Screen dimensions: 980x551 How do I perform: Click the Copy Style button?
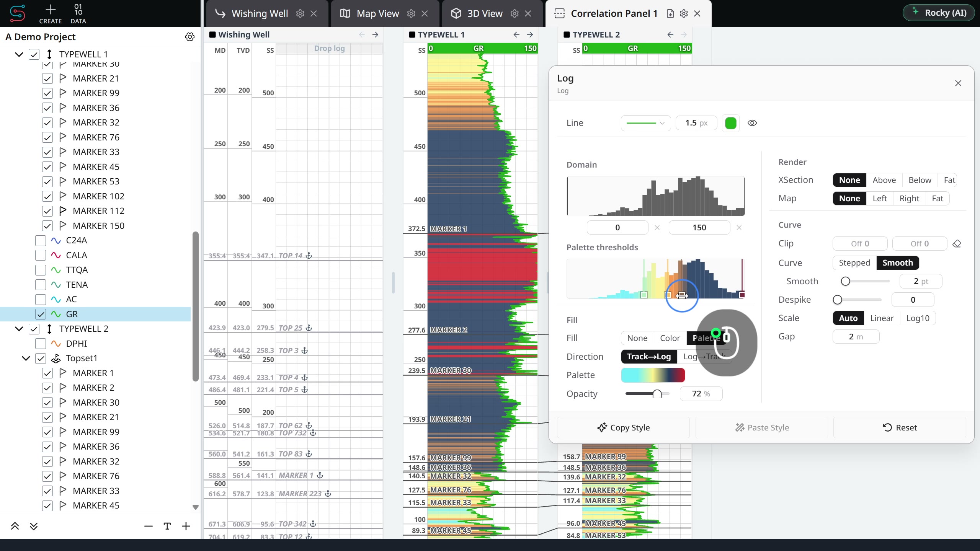(x=623, y=427)
